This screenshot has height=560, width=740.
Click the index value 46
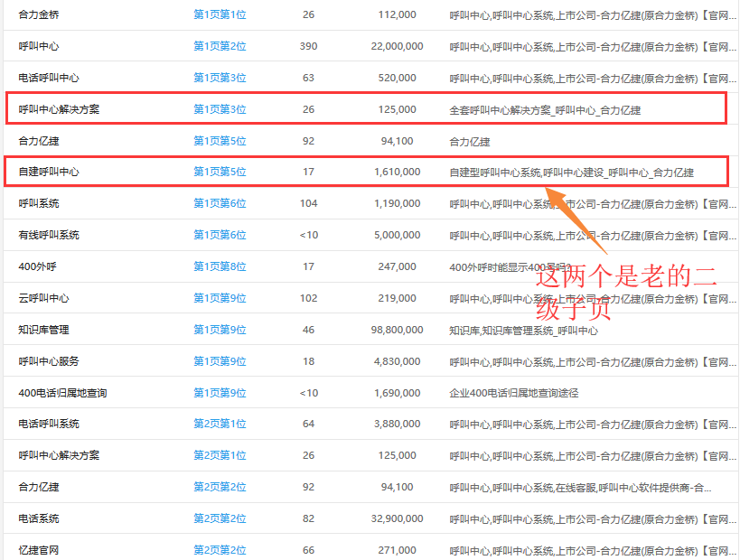(x=309, y=330)
